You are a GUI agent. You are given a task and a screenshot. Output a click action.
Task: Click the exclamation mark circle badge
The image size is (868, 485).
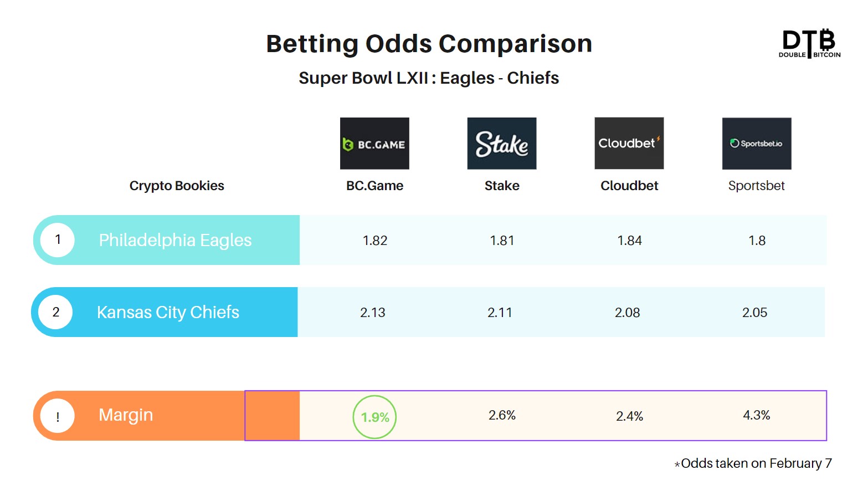pyautogui.click(x=58, y=416)
